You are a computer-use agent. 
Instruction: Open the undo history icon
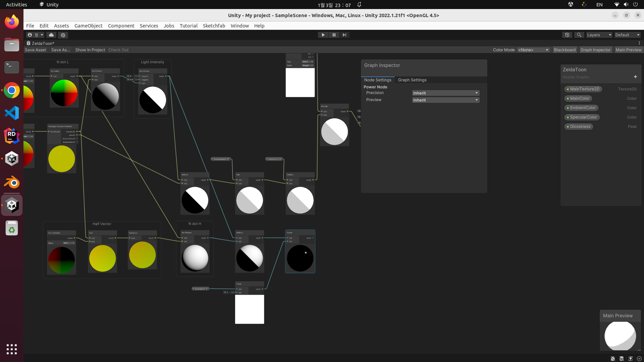click(567, 35)
